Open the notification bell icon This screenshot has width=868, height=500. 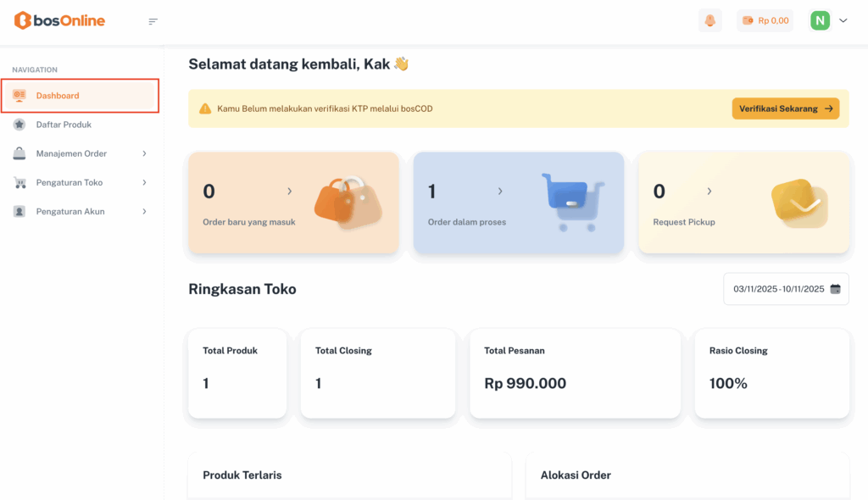click(709, 20)
